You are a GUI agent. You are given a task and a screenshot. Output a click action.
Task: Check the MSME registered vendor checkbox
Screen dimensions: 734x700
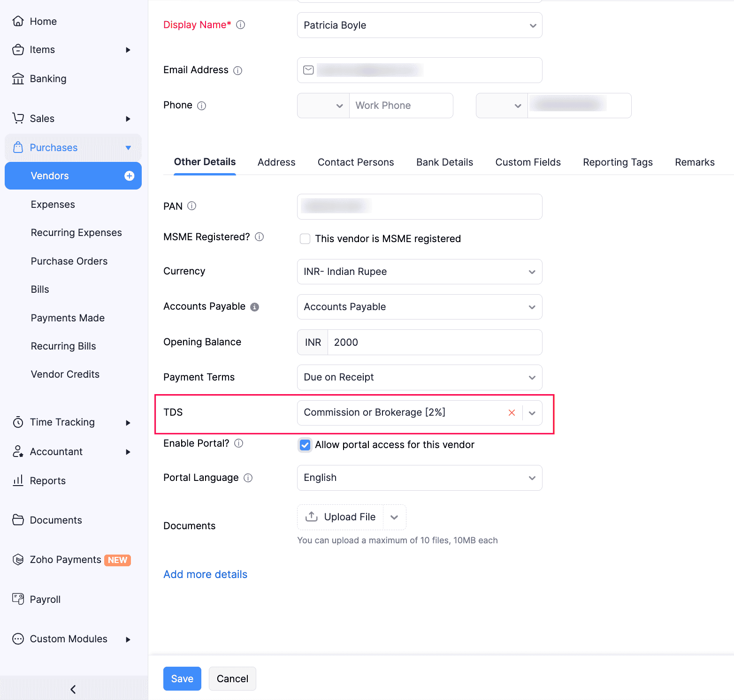click(x=305, y=239)
